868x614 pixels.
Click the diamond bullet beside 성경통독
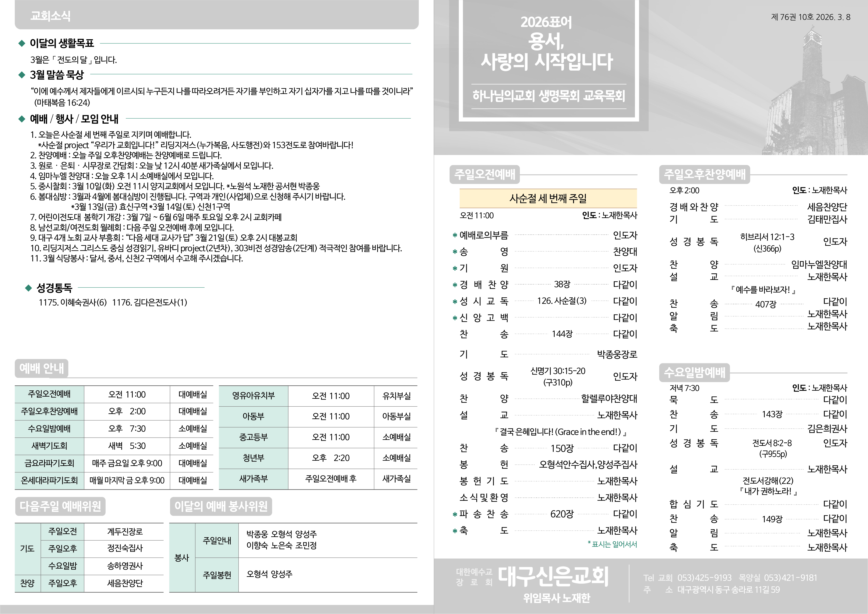pos(28,288)
